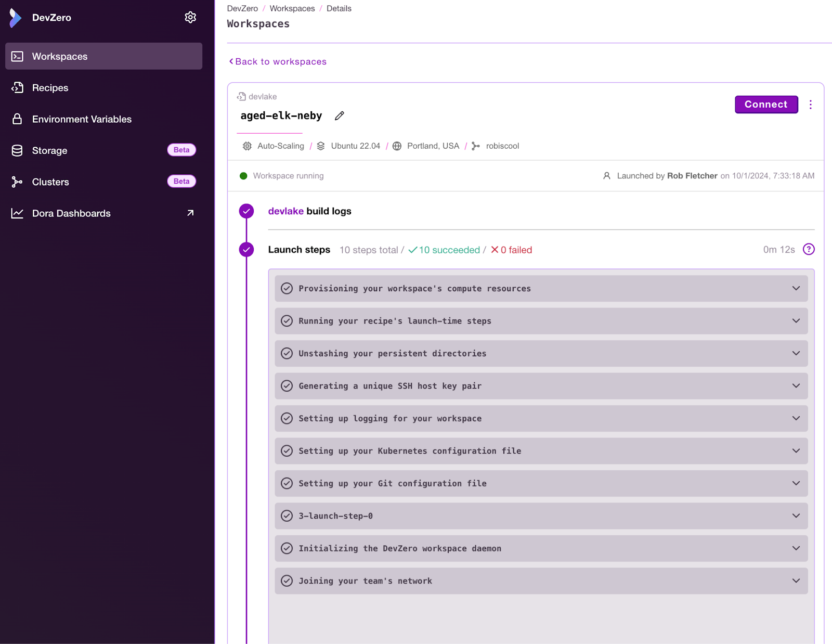Image resolution: width=832 pixels, height=644 pixels.
Task: Click the Ubuntu 22.04 layers icon
Action: tap(321, 146)
